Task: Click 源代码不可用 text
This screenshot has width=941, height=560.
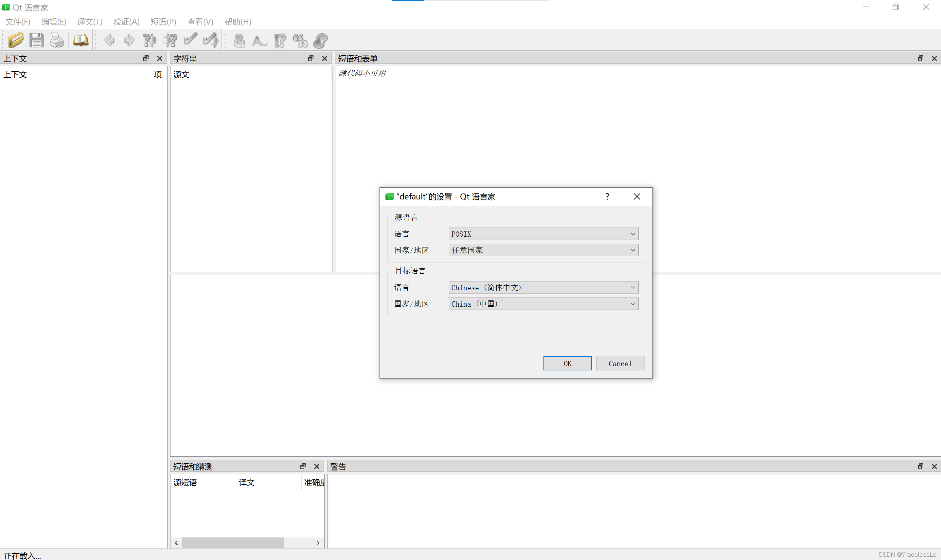Action: [x=362, y=73]
